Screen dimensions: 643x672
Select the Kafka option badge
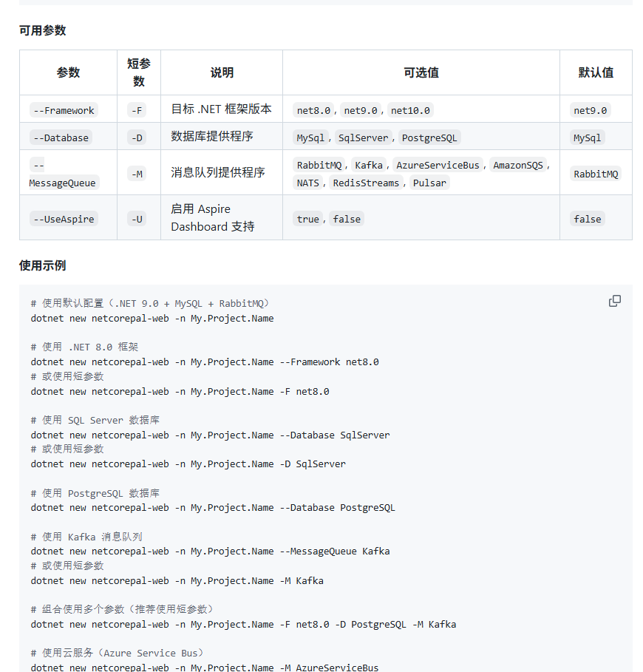click(369, 165)
